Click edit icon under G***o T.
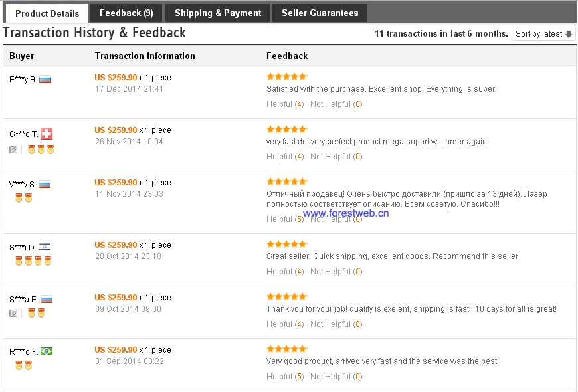The width and height of the screenshot is (578, 392). [x=13, y=149]
